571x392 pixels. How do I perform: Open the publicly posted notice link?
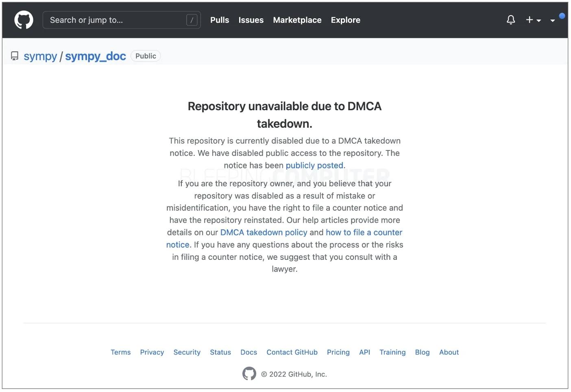(x=314, y=165)
